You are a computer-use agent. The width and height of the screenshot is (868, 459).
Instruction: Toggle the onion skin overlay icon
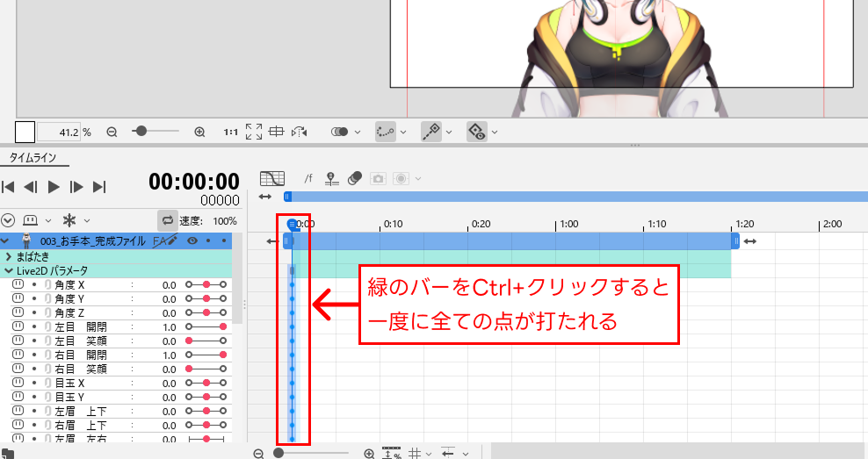point(339,132)
